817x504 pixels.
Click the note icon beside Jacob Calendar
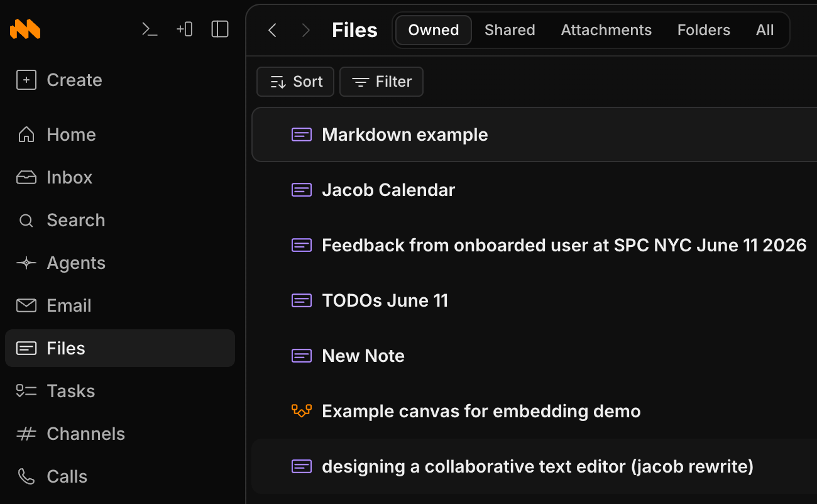(x=302, y=190)
